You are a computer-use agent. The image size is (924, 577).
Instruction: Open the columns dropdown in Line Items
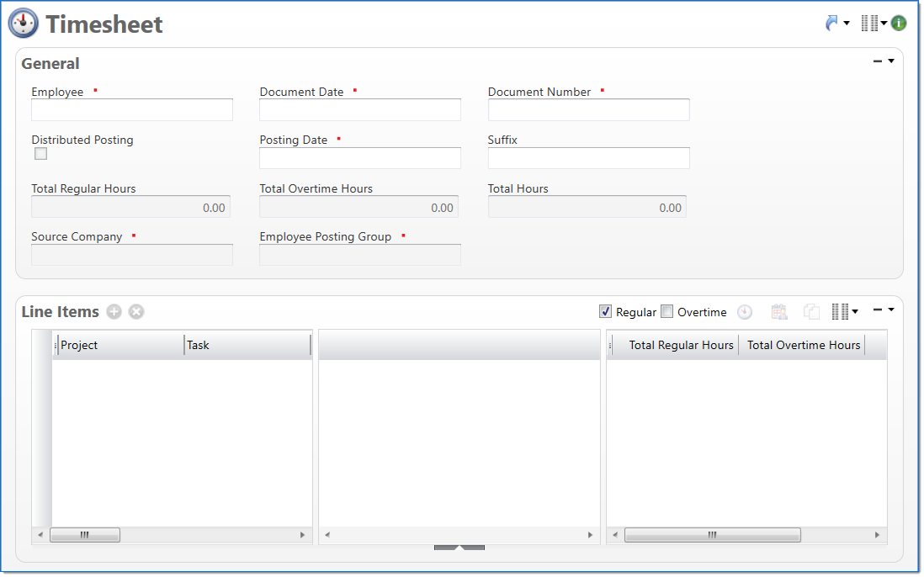coord(844,312)
